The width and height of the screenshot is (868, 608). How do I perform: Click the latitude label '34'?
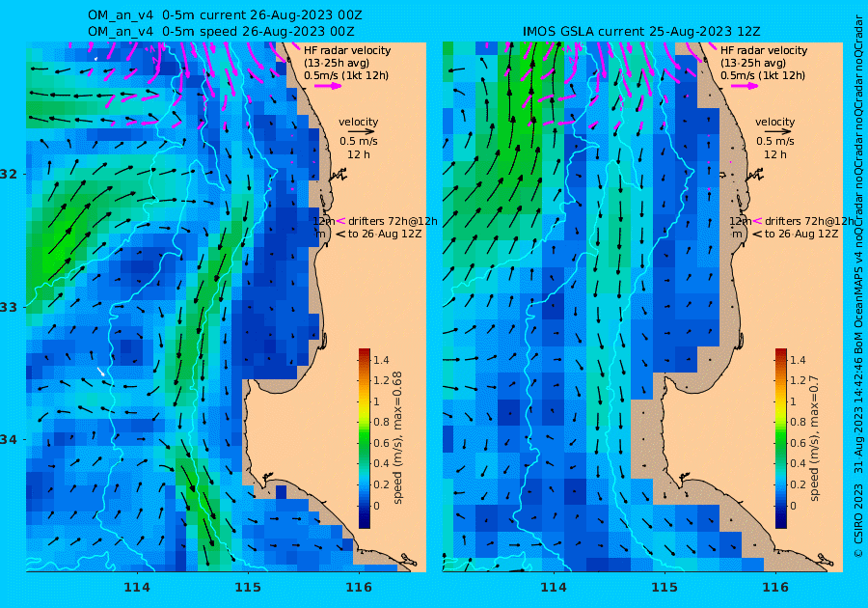pos(9,440)
